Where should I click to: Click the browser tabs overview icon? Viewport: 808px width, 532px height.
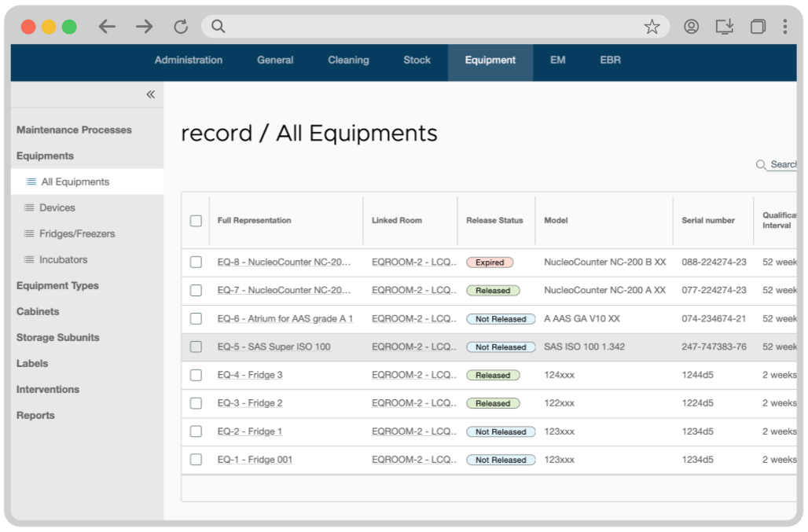coord(757,27)
